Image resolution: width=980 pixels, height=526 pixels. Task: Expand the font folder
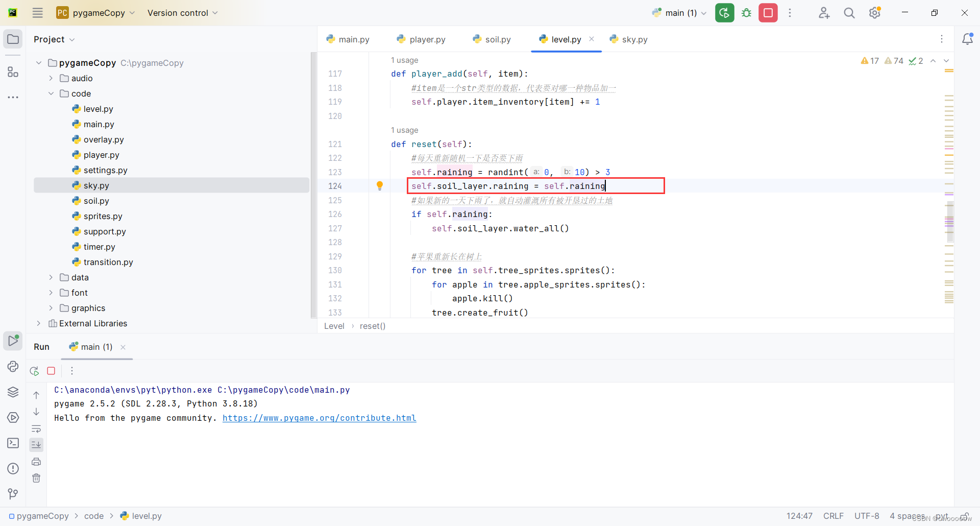(x=51, y=293)
